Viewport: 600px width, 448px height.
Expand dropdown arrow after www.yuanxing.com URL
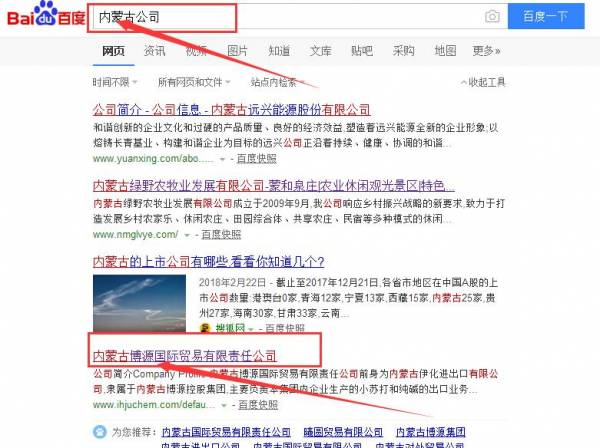click(222, 159)
